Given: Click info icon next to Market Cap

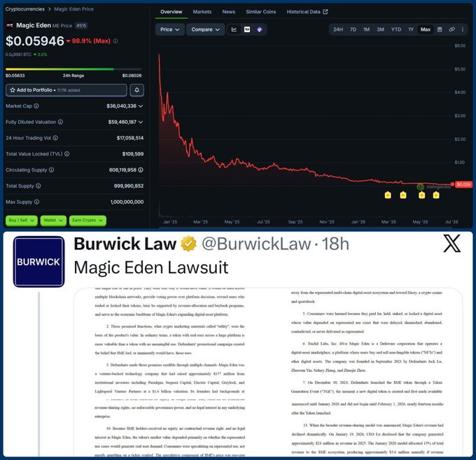Looking at the screenshot, I should [36, 106].
